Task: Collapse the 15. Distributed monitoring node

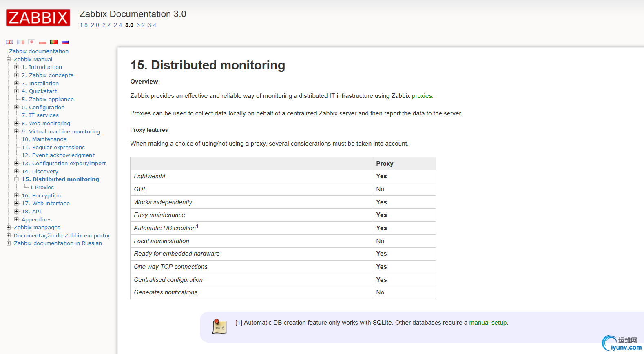Action: [x=16, y=179]
